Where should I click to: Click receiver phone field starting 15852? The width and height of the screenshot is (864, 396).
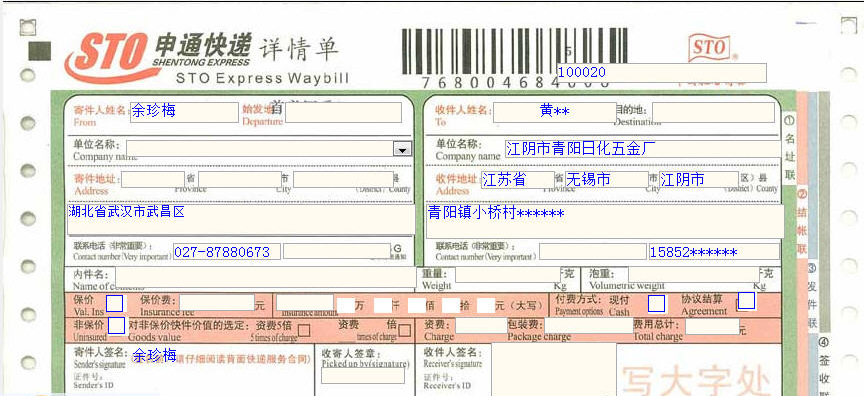(x=714, y=252)
